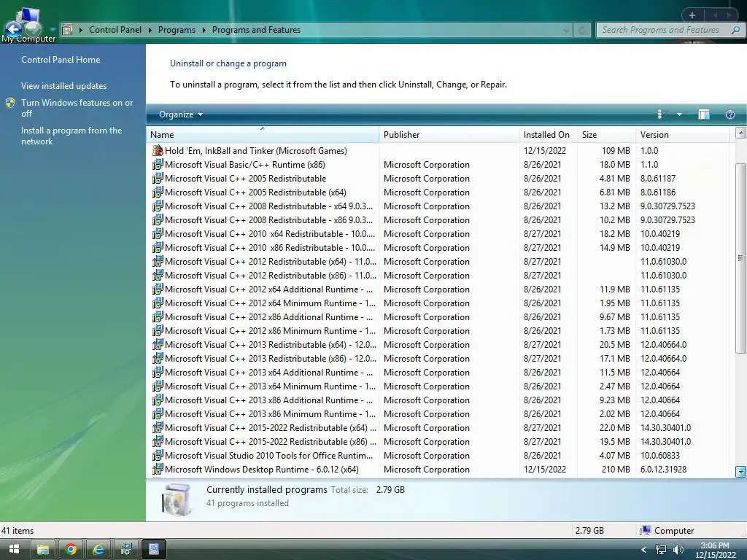Image resolution: width=747 pixels, height=560 pixels.
Task: Expand the arrow after Programs breadcrumb
Action: pos(204,30)
